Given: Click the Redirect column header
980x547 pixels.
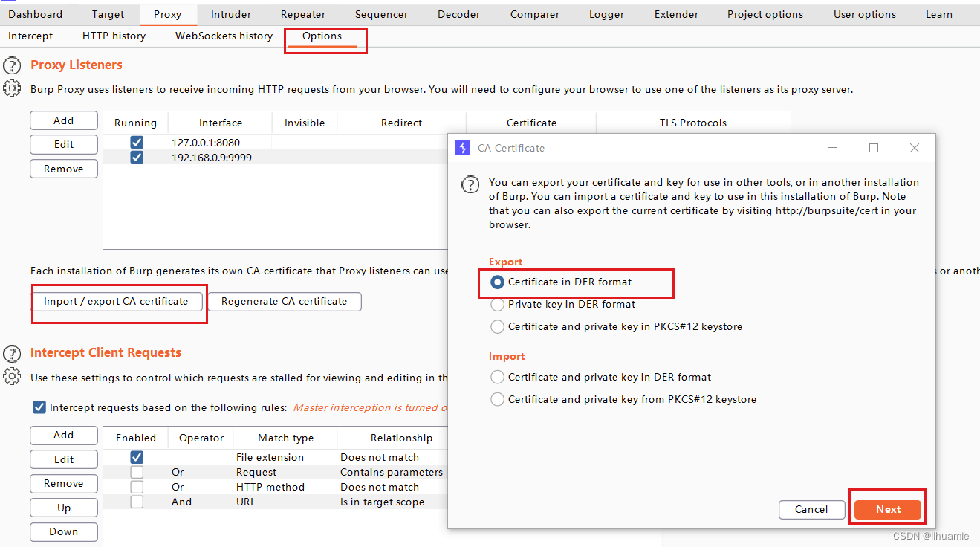Looking at the screenshot, I should pos(401,123).
